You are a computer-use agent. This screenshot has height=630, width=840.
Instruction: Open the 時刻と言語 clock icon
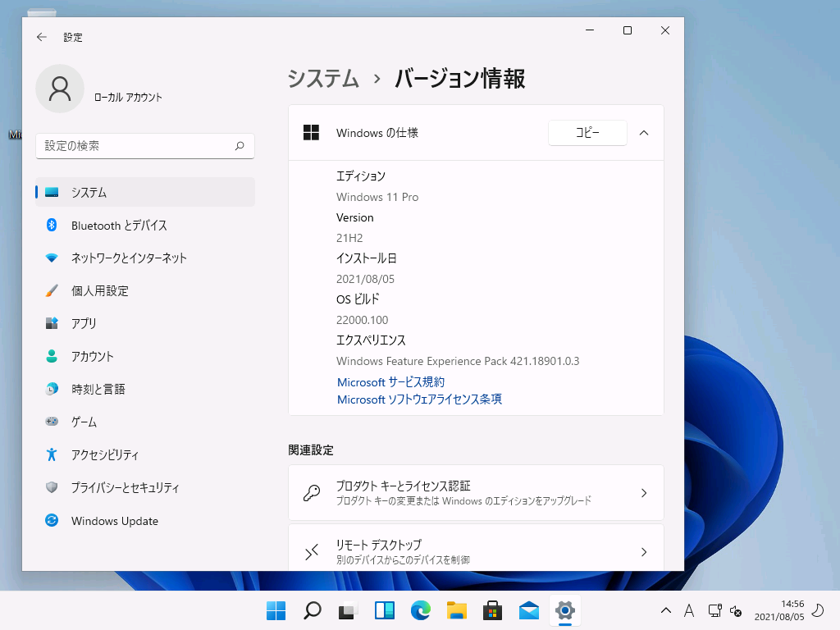coord(52,389)
